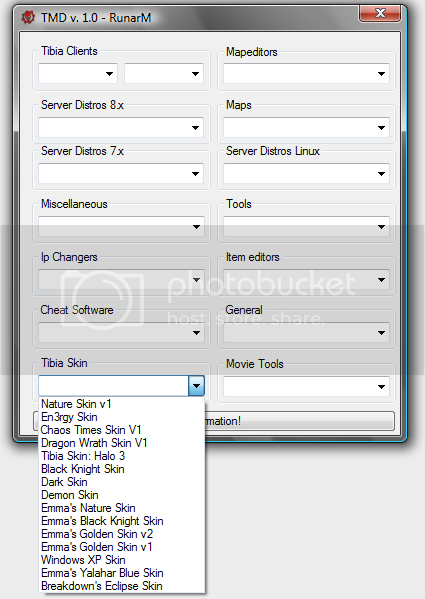425x599 pixels.
Task: Click the TMD app icon in title bar
Action: 27,18
